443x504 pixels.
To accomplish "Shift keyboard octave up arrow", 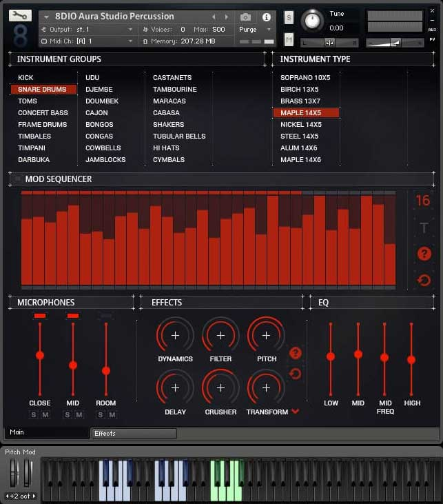I will (34, 496).
